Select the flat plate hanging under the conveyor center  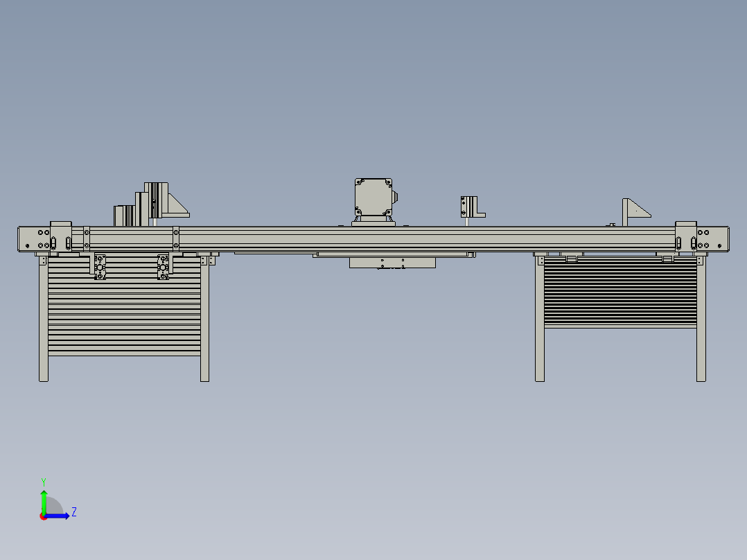(392, 263)
